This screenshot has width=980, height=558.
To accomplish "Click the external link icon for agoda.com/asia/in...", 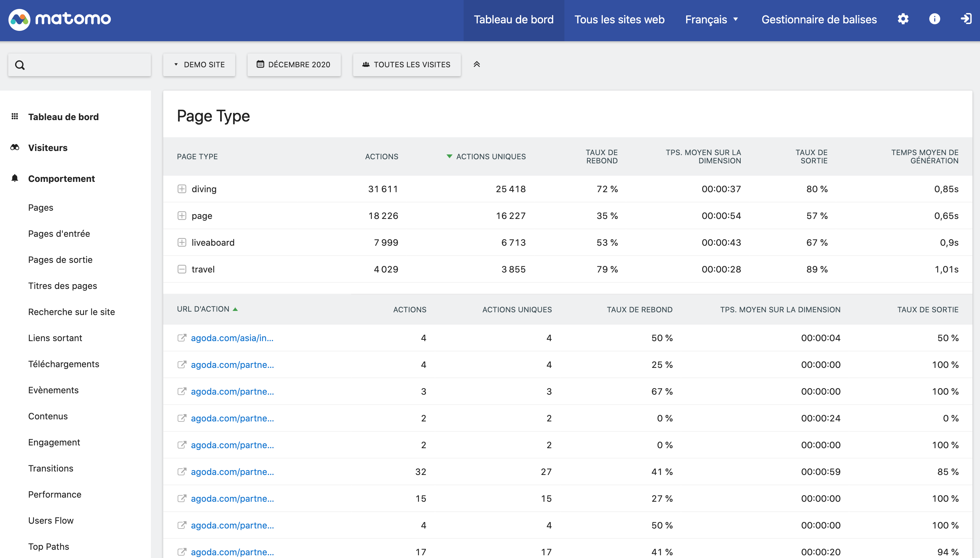I will point(182,338).
